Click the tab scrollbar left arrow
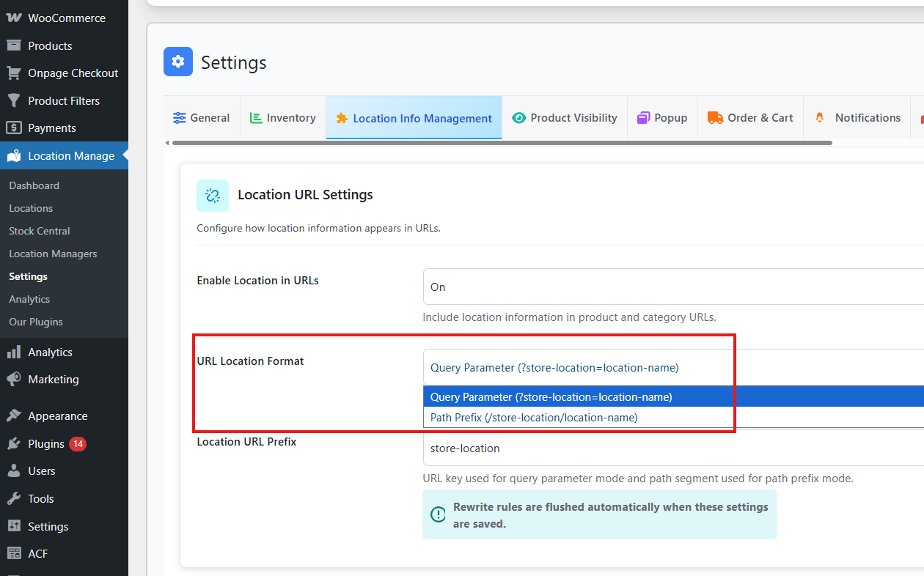Viewport: 924px width, 576px height. coord(167,143)
